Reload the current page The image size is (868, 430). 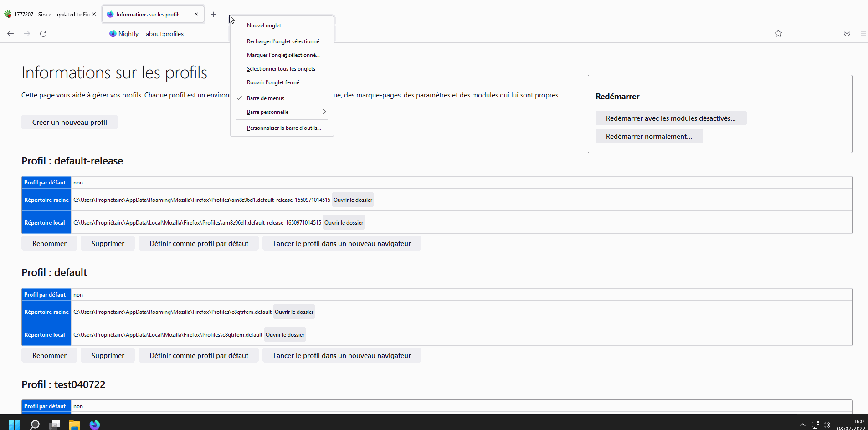point(43,34)
